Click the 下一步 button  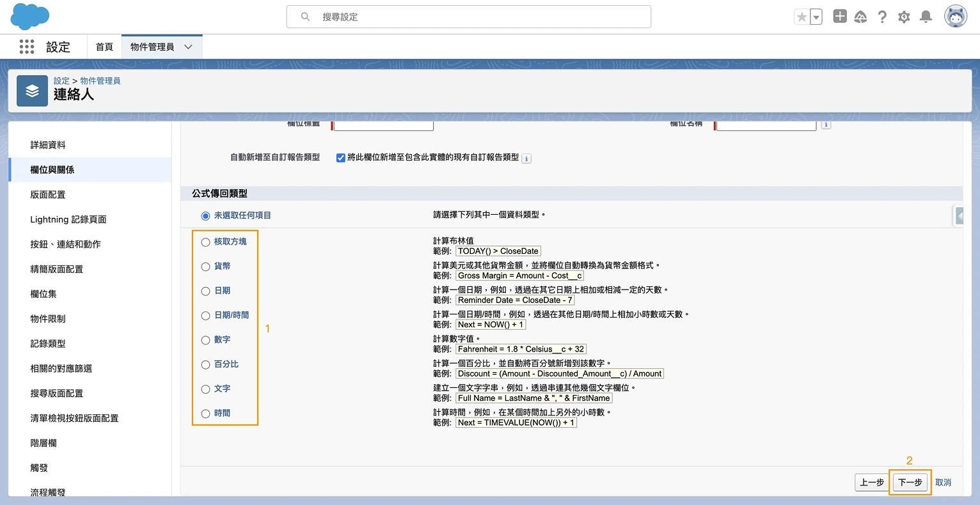(x=910, y=483)
